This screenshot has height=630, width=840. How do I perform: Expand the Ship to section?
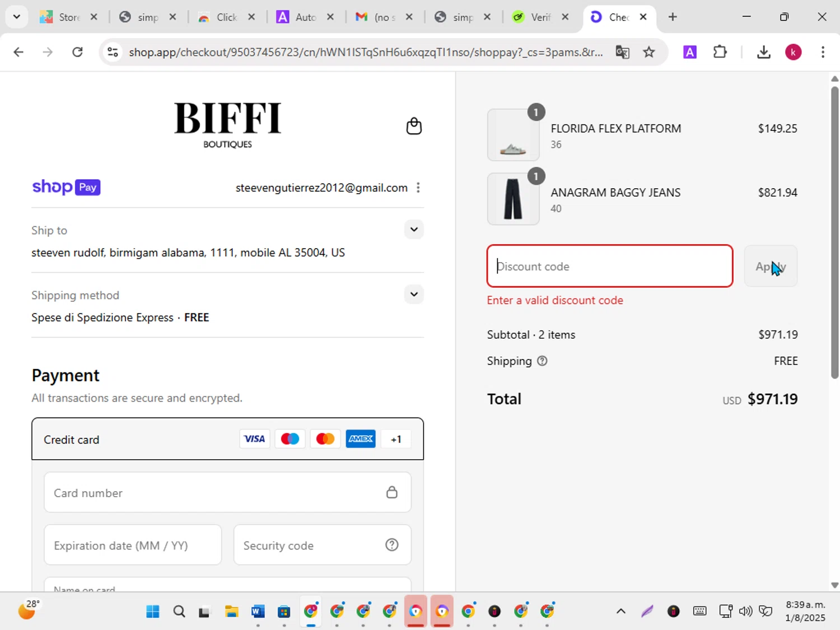click(x=414, y=229)
